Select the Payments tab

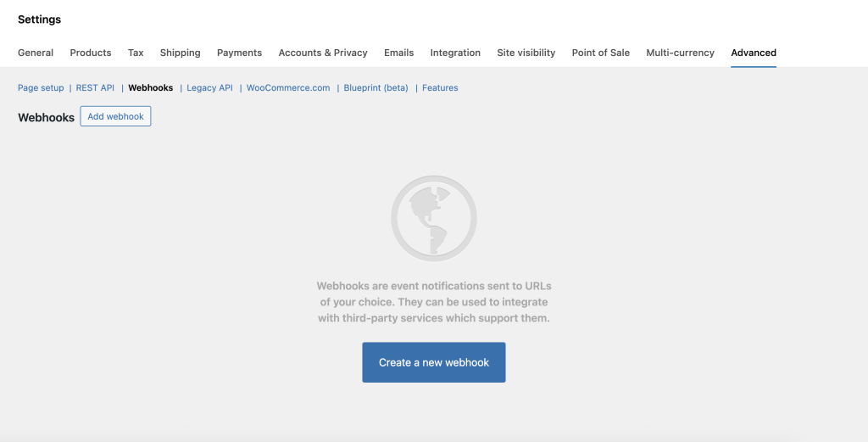coord(239,53)
